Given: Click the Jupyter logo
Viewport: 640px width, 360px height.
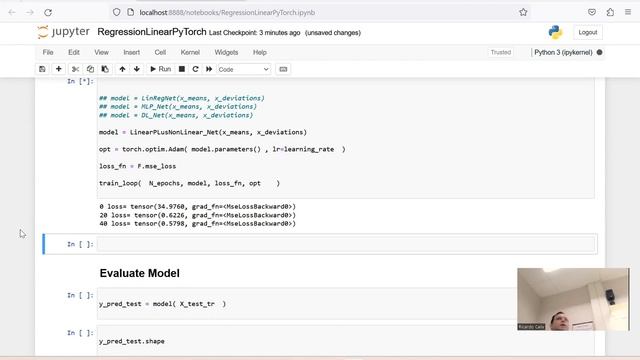Looking at the screenshot, I should coord(63,32).
